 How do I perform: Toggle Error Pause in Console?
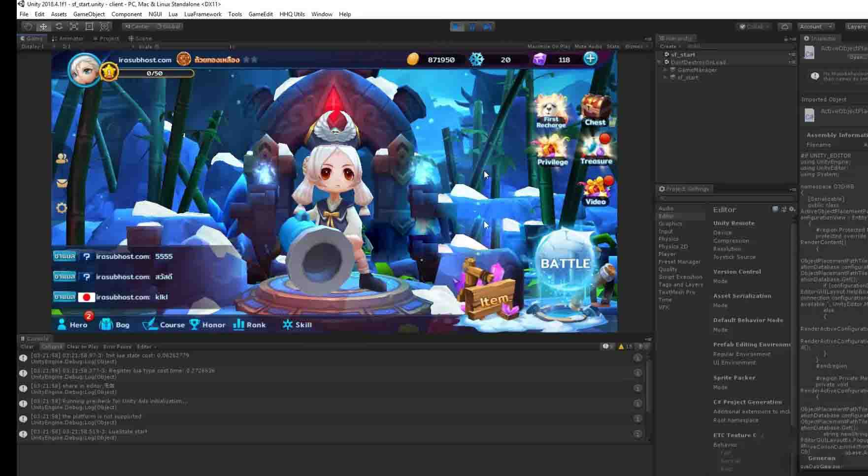117,347
